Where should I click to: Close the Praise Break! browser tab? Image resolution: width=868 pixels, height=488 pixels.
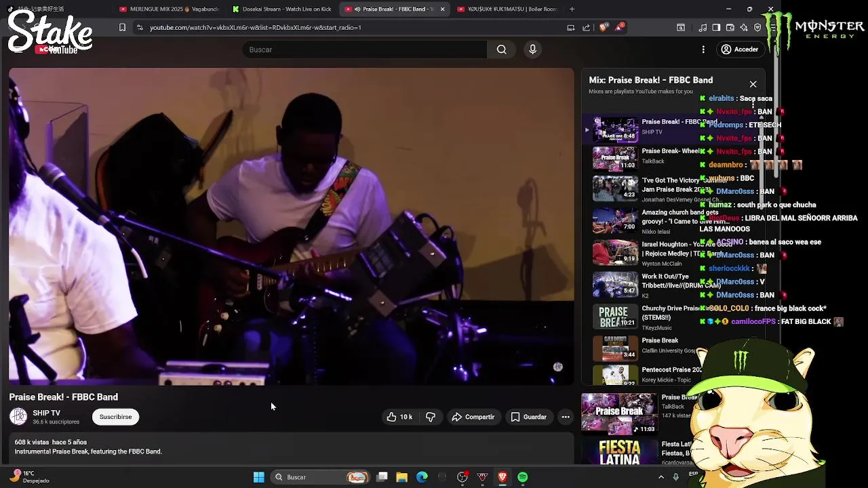(x=442, y=9)
